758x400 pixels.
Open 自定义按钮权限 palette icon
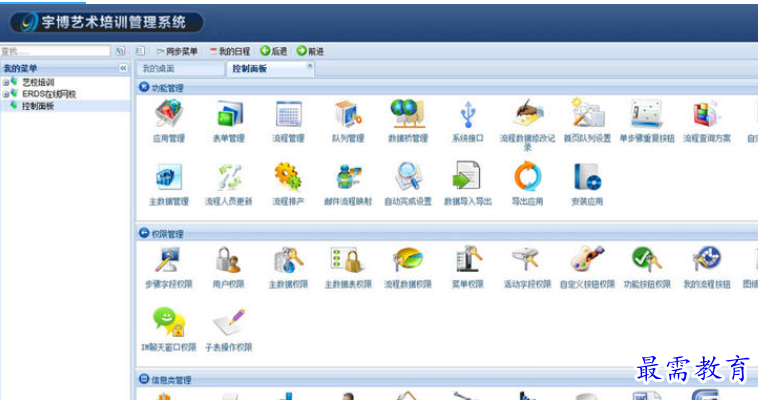pyautogui.click(x=587, y=259)
